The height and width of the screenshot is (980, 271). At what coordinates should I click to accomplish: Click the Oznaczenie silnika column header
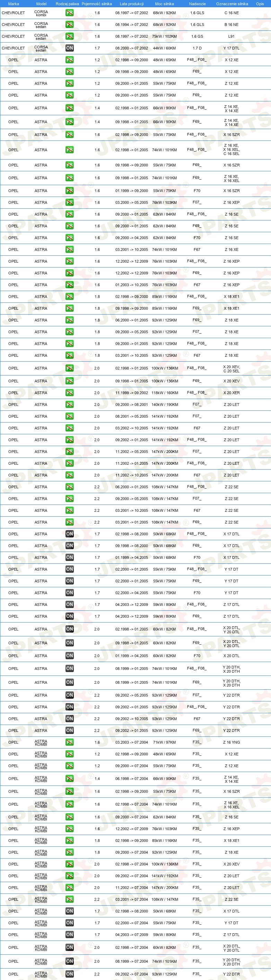(232, 4)
